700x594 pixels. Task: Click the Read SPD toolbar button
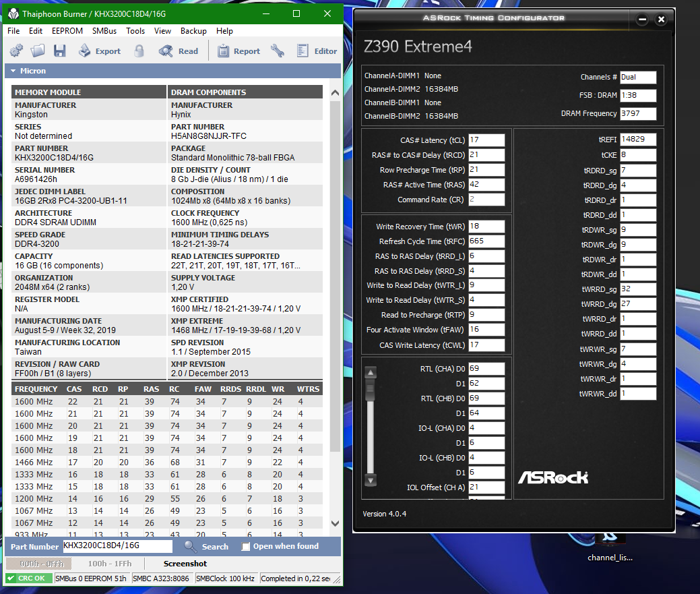point(178,51)
